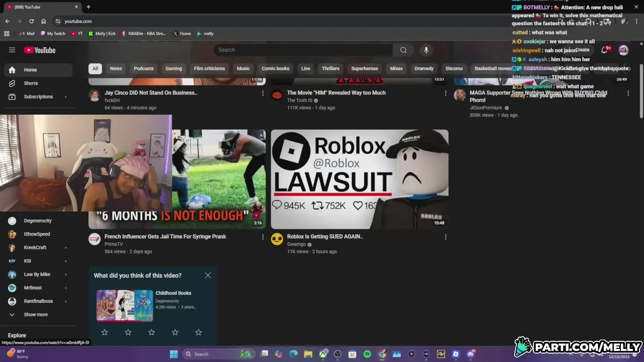Select the Podcasts filter chip
644x362 pixels.
click(143, 68)
